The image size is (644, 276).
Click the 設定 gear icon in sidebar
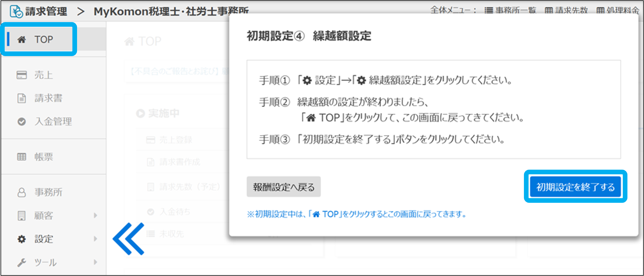(x=22, y=239)
